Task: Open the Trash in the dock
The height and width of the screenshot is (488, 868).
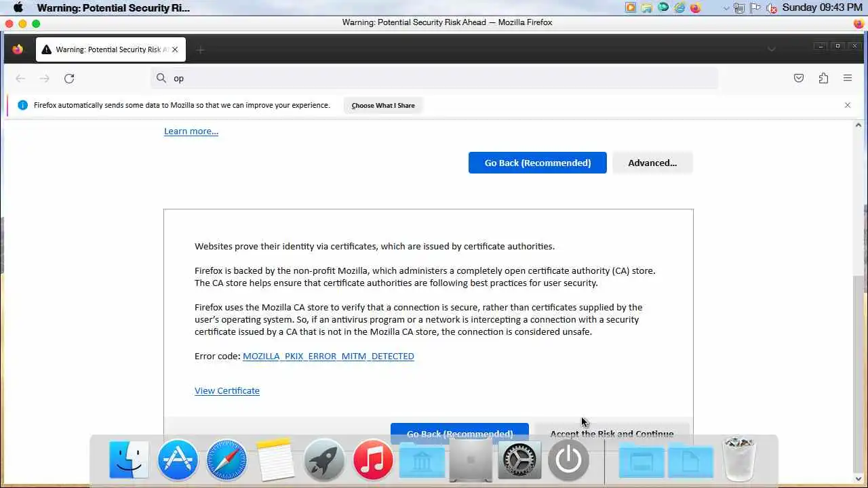Action: point(739,459)
